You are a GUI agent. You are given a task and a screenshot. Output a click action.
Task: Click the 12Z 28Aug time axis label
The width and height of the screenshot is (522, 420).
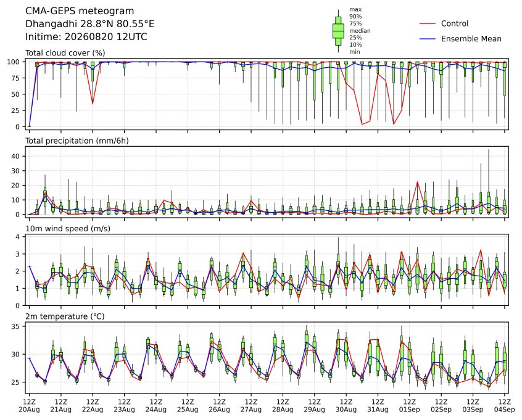coord(283,406)
